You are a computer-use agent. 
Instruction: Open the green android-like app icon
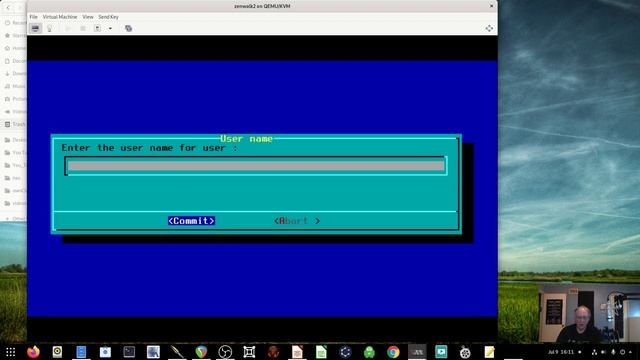point(369,352)
